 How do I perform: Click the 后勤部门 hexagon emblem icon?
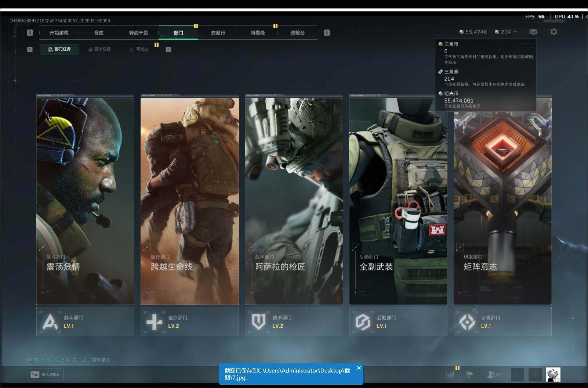tap(363, 322)
